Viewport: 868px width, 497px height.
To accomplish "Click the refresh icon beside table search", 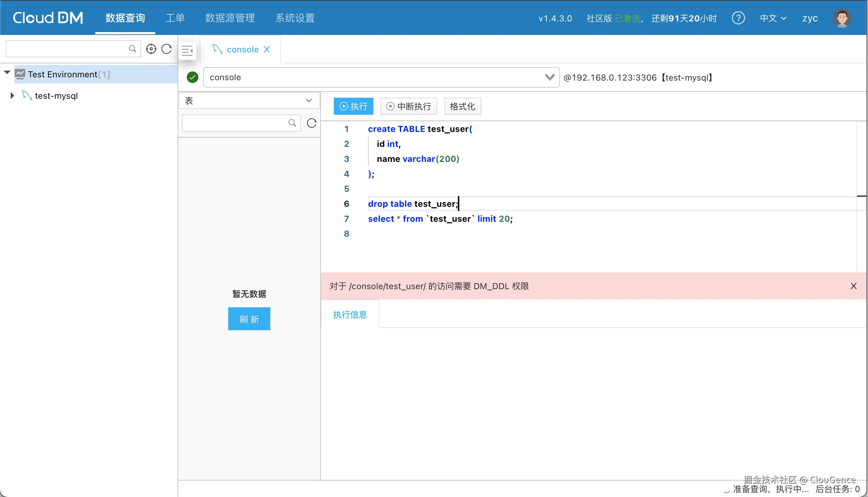I will 311,123.
